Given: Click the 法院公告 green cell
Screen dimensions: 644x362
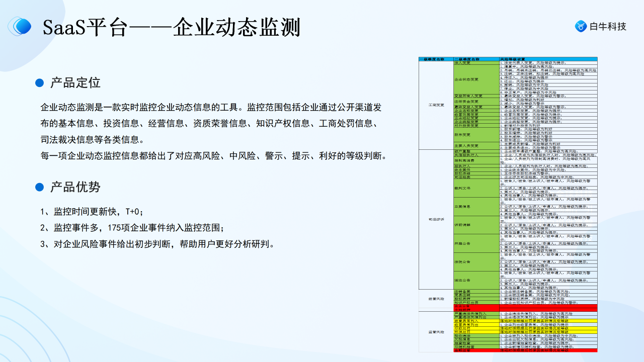Looking at the screenshot, I should coord(476,261).
